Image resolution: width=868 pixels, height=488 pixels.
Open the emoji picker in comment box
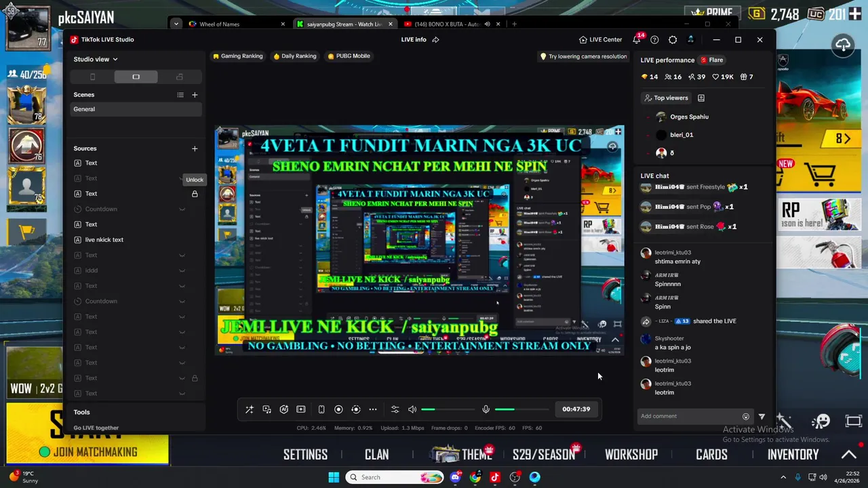point(746,416)
